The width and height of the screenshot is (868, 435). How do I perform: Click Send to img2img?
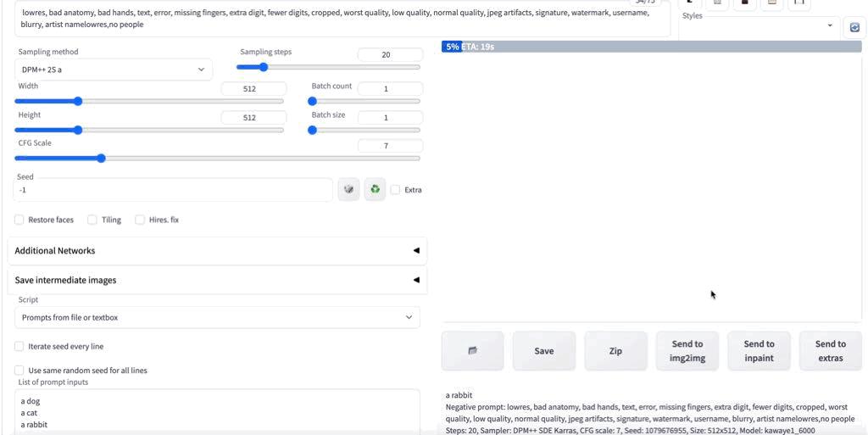click(x=687, y=351)
